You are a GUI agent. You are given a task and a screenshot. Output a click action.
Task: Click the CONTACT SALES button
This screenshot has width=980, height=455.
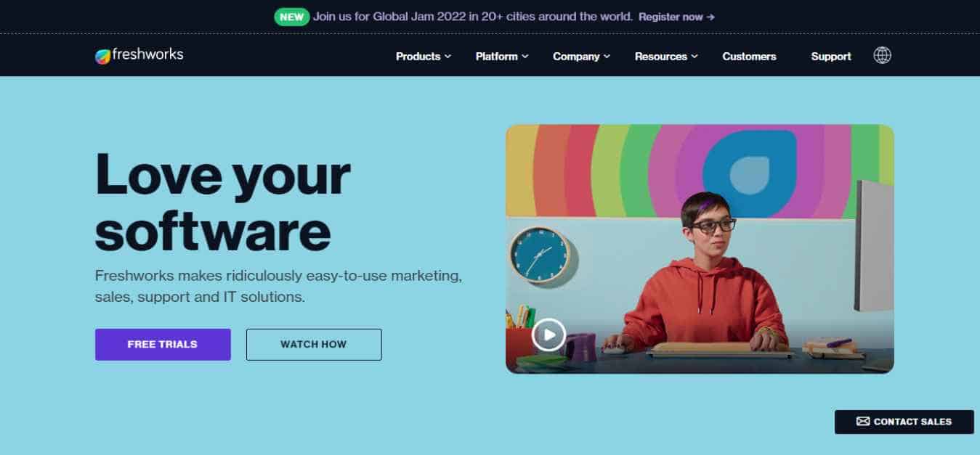point(904,422)
